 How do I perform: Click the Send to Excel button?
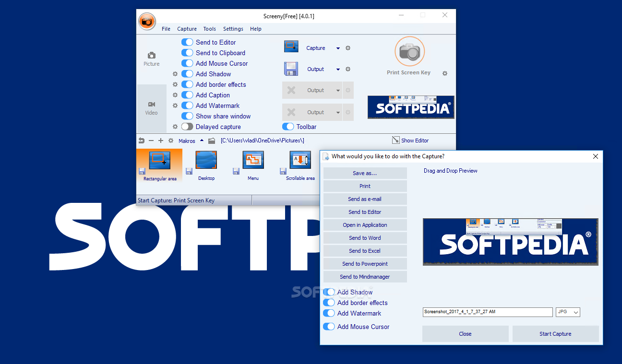tap(365, 251)
